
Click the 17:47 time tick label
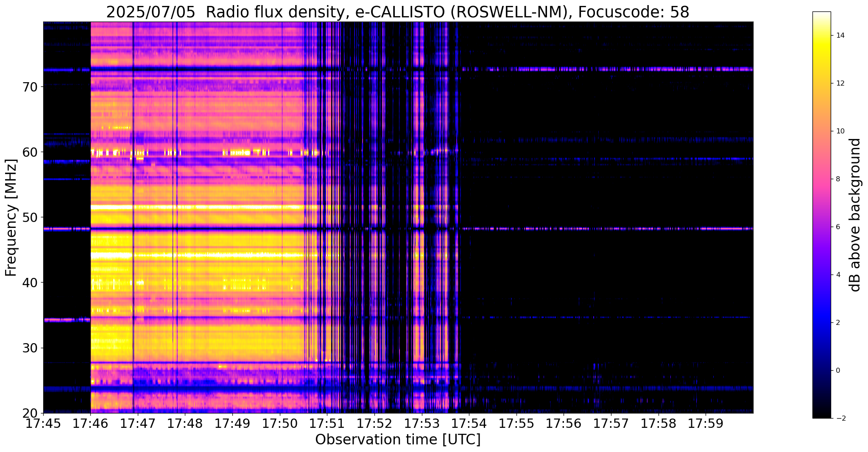(x=138, y=423)
